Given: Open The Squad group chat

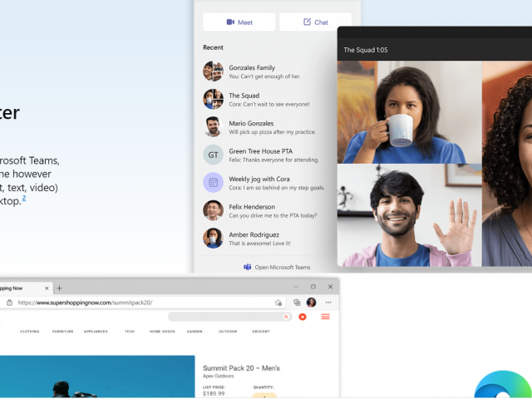Looking at the screenshot, I should 253,100.
